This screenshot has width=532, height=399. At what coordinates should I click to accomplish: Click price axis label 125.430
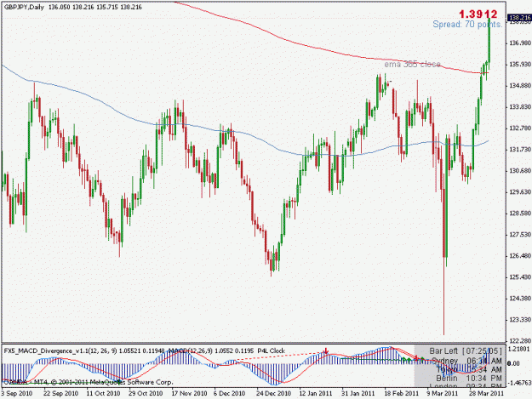pos(520,277)
